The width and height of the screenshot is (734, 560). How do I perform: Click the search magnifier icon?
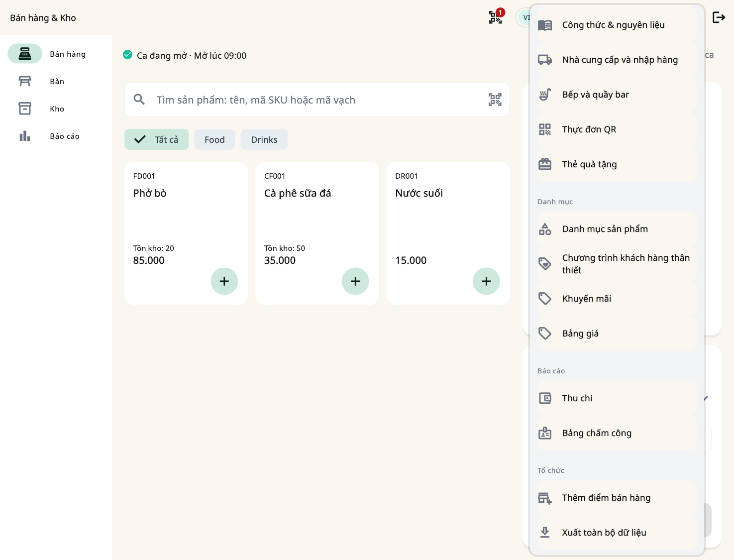click(x=139, y=100)
